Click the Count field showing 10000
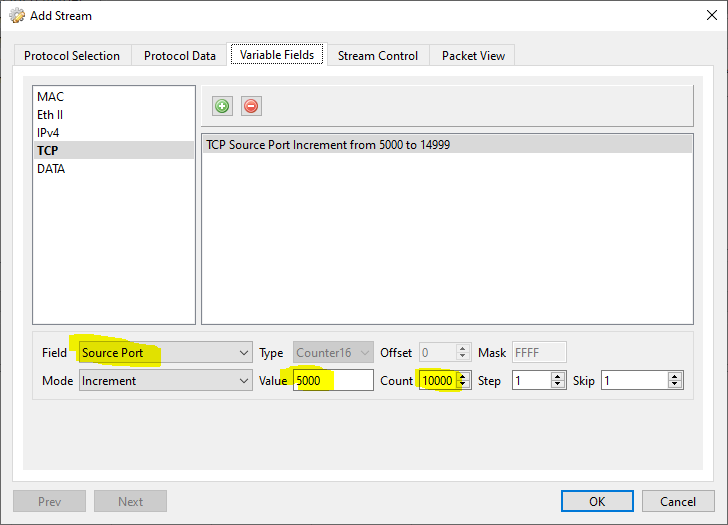Image resolution: width=728 pixels, height=525 pixels. coord(438,380)
